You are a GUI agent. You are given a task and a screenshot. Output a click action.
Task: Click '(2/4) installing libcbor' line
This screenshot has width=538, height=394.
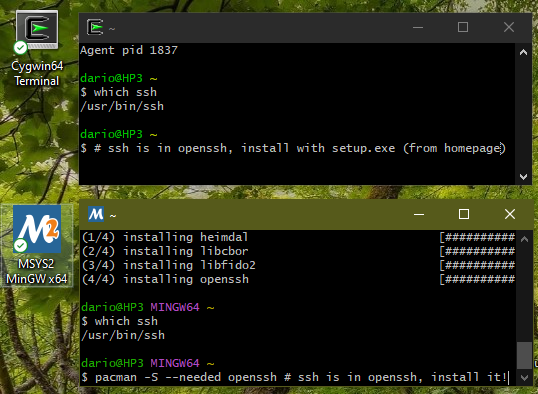coord(165,251)
